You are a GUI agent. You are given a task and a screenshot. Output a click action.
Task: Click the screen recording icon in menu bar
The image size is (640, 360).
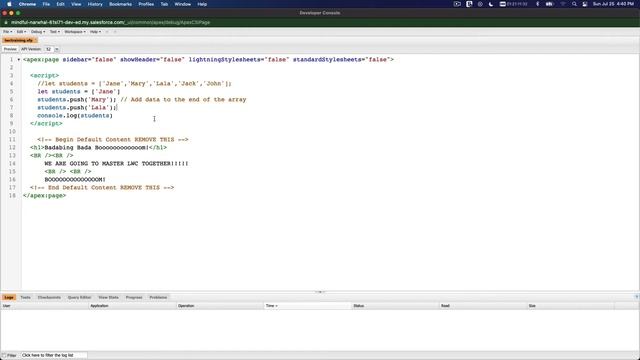(457, 4)
